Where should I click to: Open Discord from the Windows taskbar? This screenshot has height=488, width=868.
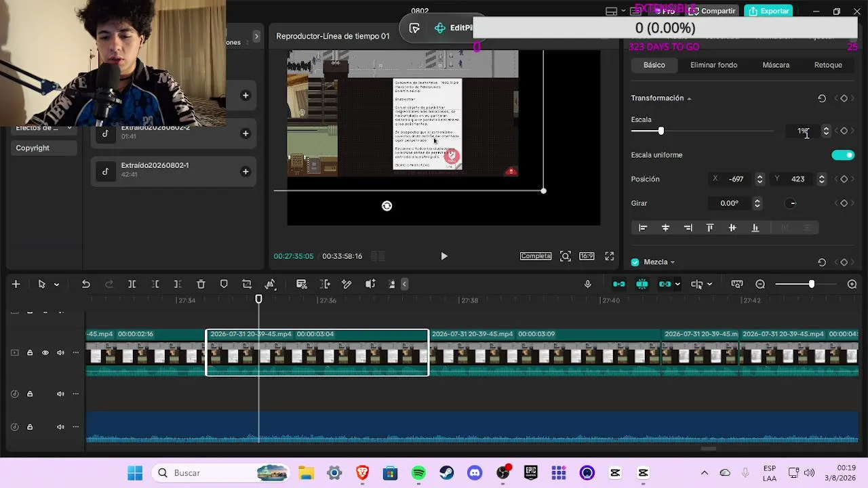tap(475, 473)
